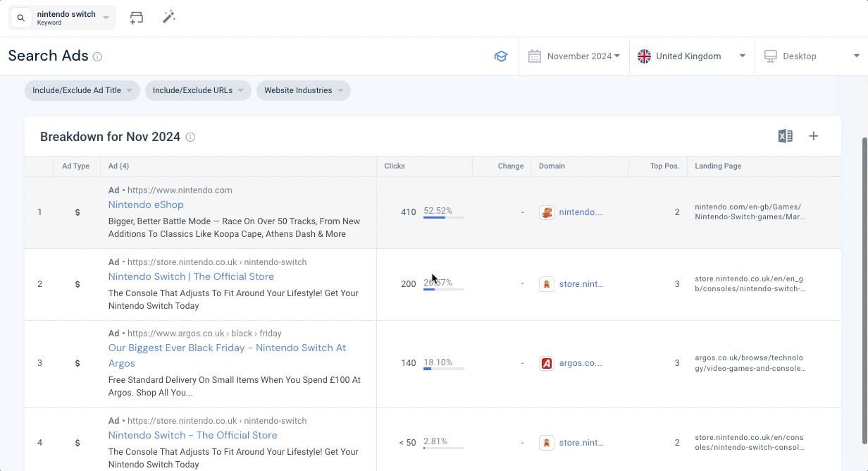Click the Argos favicon in row 3

pyautogui.click(x=547, y=363)
